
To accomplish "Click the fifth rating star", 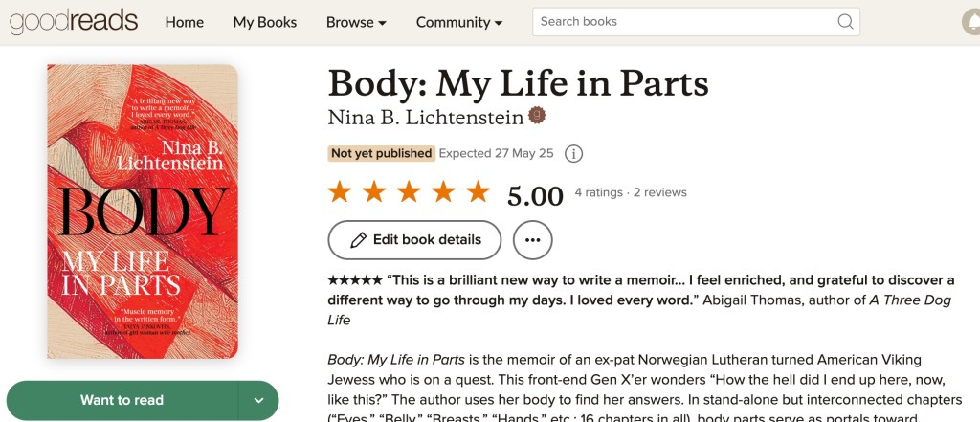I will coord(478,192).
